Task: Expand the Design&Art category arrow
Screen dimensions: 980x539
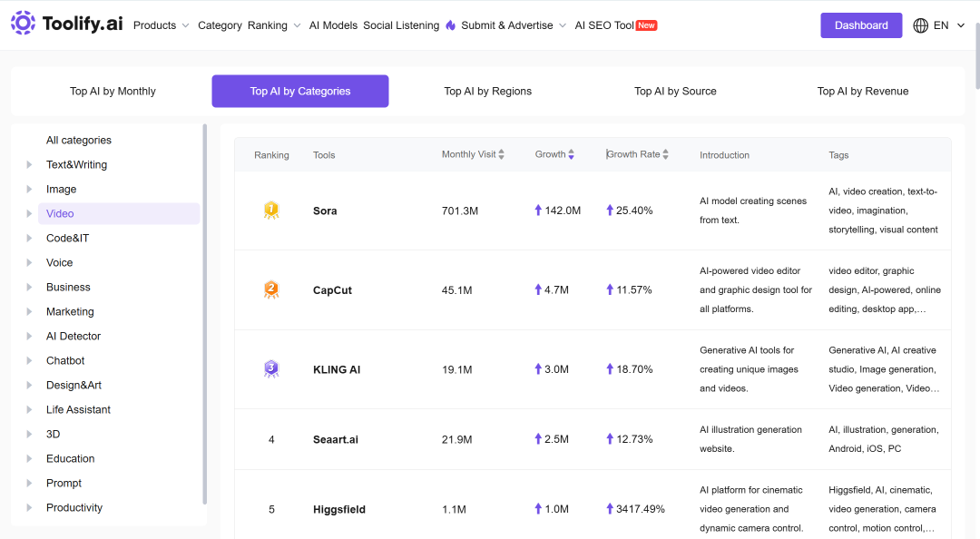Action: [x=29, y=385]
